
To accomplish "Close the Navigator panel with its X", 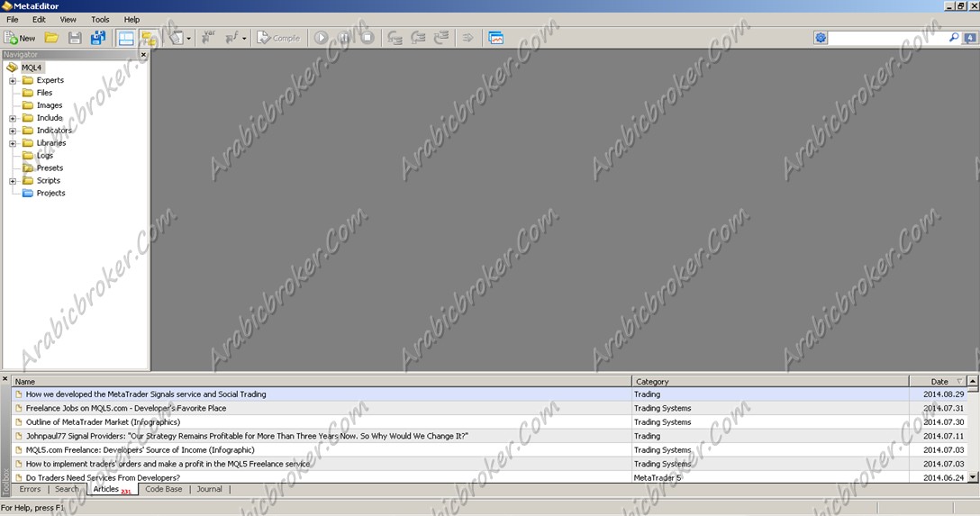I will click(144, 55).
